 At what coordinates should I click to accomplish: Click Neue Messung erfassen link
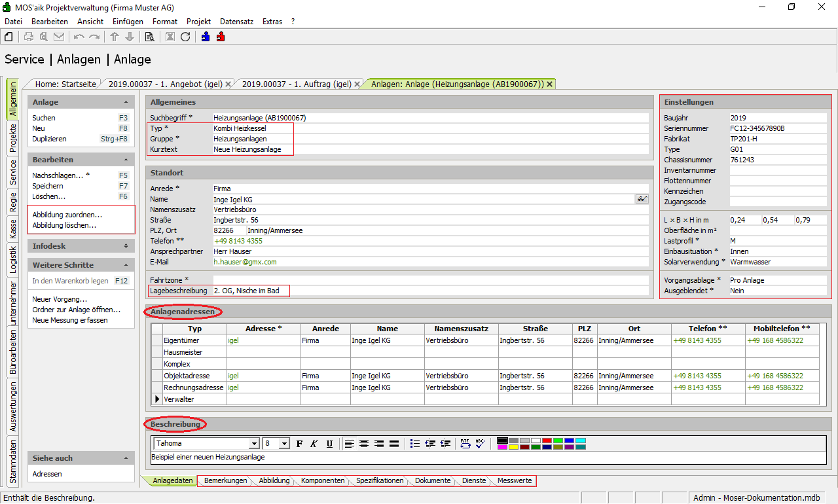(x=70, y=320)
